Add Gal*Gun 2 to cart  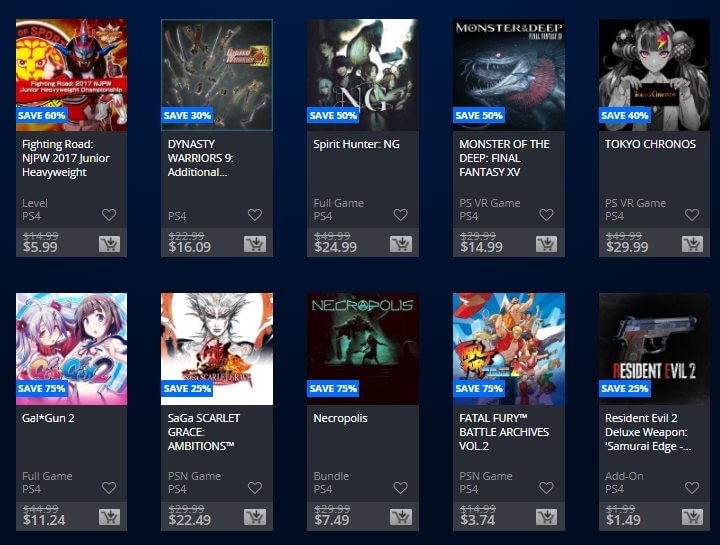coord(109,517)
